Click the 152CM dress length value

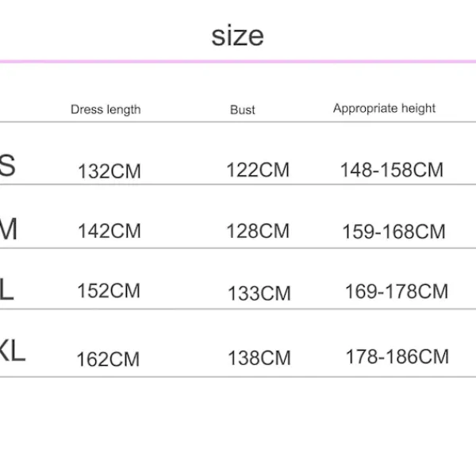click(x=108, y=291)
